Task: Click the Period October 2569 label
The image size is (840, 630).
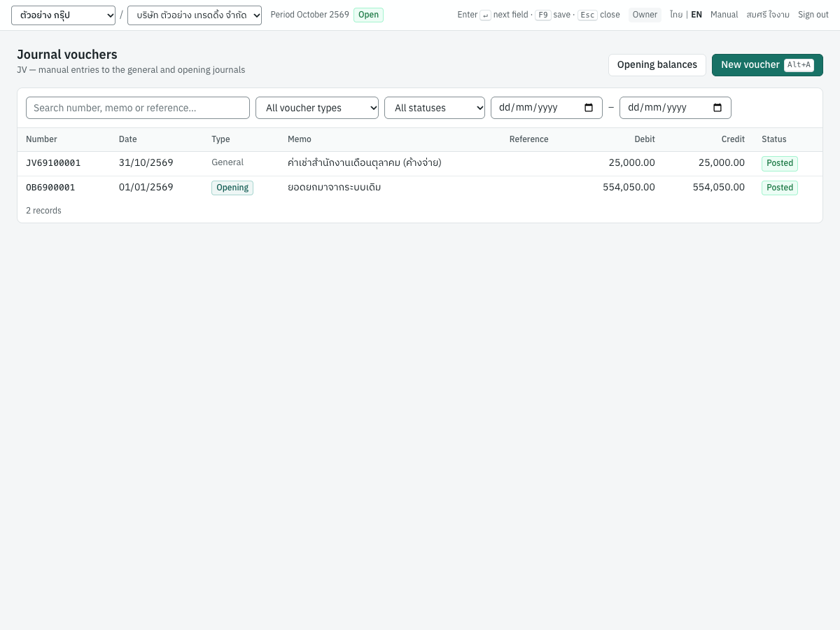Action: (x=309, y=15)
